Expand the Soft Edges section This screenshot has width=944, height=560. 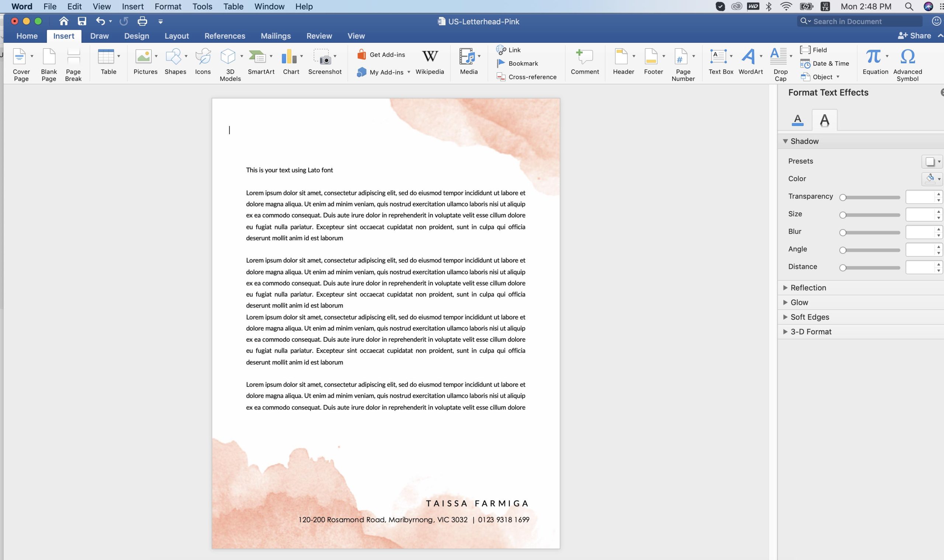pyautogui.click(x=785, y=317)
